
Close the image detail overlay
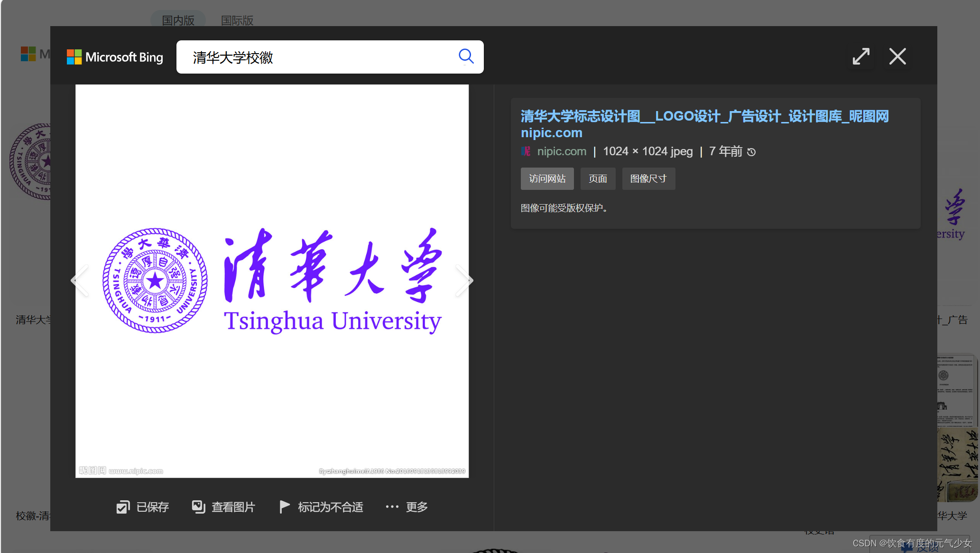click(x=897, y=56)
